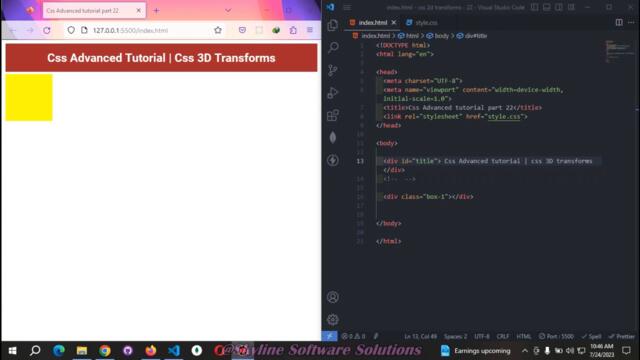Open the Firefox application menu

[310, 30]
